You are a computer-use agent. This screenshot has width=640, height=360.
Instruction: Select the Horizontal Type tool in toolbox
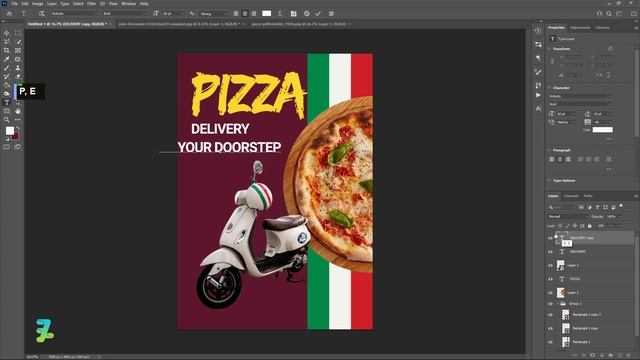click(7, 102)
